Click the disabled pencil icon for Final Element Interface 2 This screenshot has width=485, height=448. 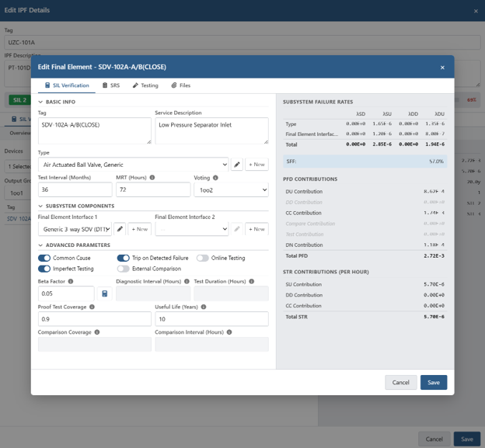(x=236, y=229)
